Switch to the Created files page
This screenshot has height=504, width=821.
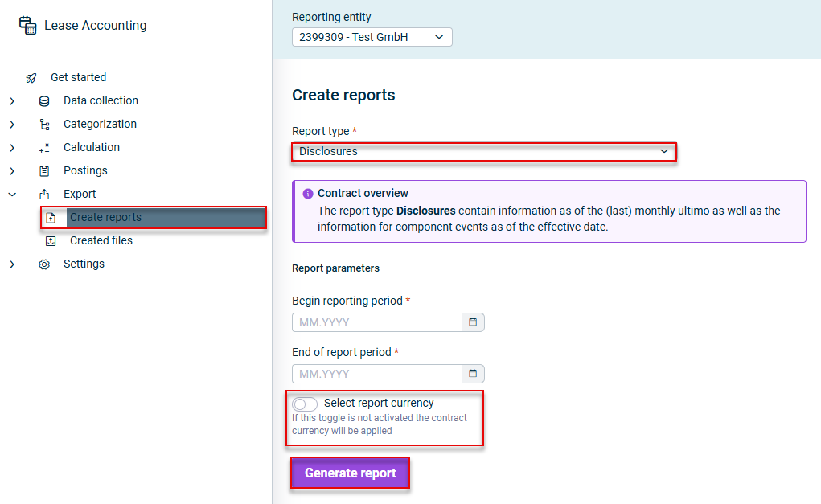coord(100,240)
